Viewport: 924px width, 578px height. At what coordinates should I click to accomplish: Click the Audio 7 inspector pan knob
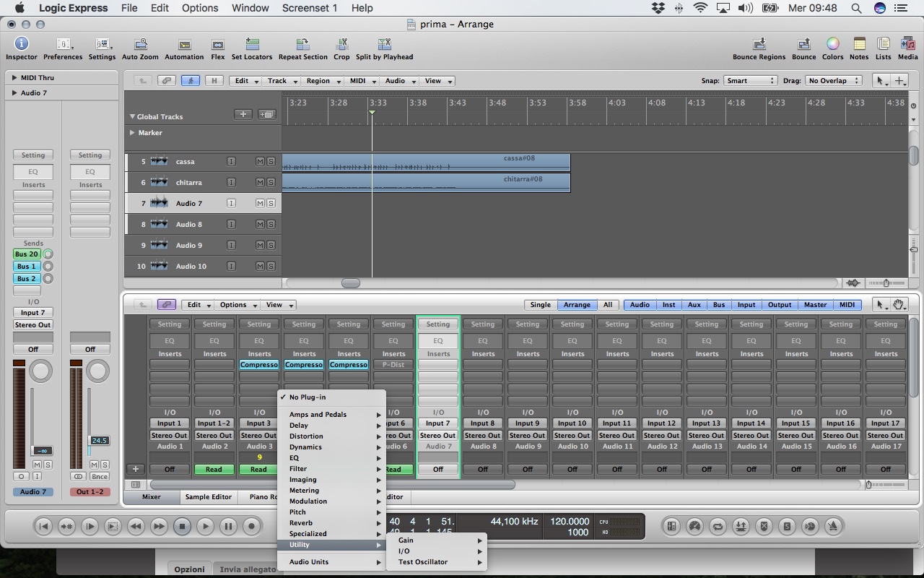pos(40,371)
